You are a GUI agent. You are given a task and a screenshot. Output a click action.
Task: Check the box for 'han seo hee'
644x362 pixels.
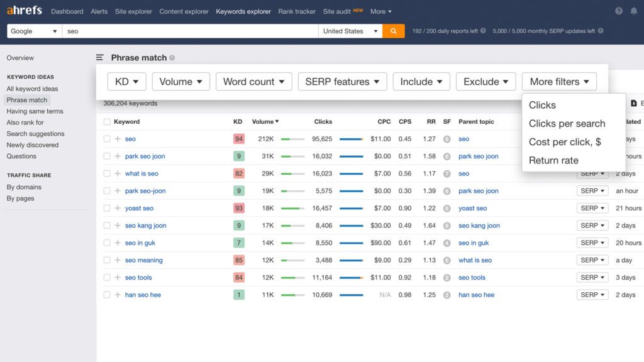coord(107,295)
